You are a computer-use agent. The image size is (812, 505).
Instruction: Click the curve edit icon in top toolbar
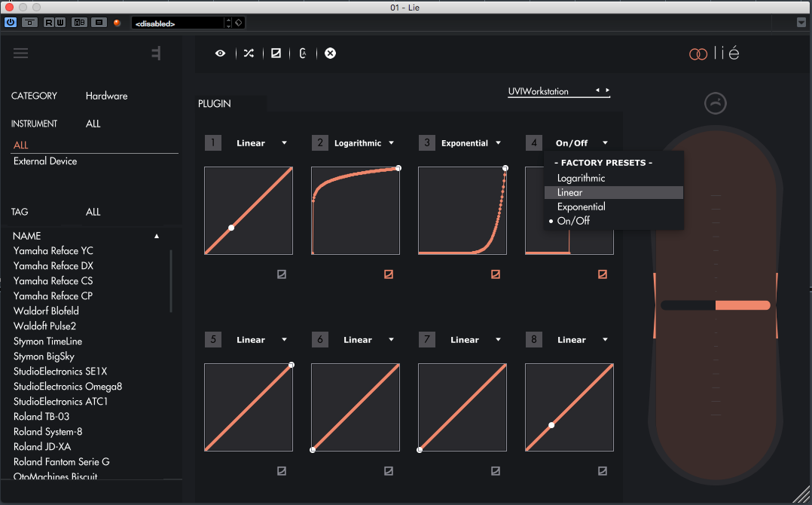click(x=276, y=54)
